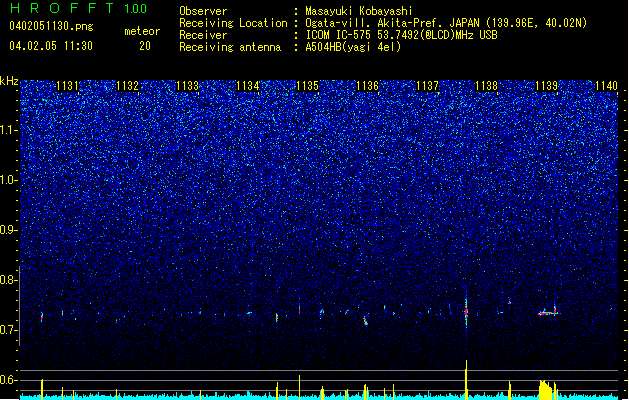Click the meteor count value 20
This screenshot has width=629, height=400.
click(145, 46)
